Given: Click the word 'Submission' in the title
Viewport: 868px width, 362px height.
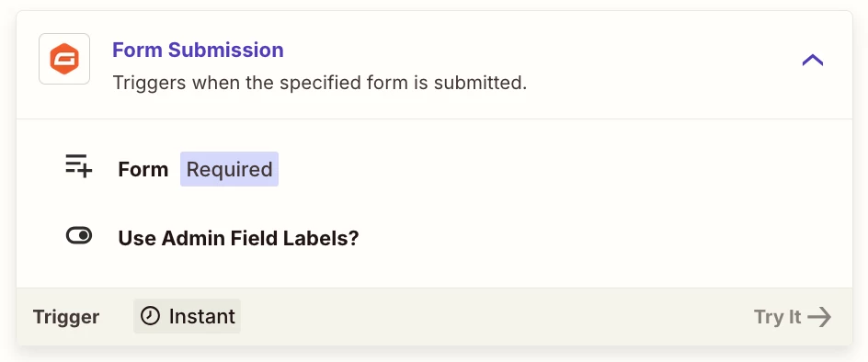Looking at the screenshot, I should (x=226, y=50).
